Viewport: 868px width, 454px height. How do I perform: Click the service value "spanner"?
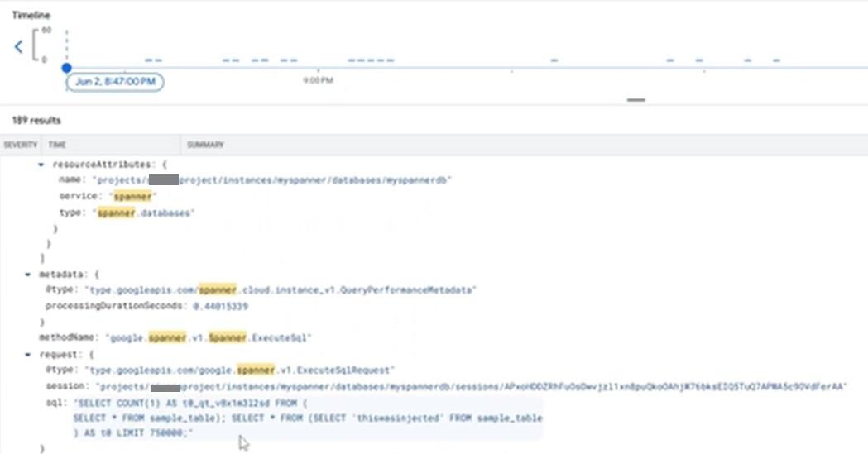132,197
